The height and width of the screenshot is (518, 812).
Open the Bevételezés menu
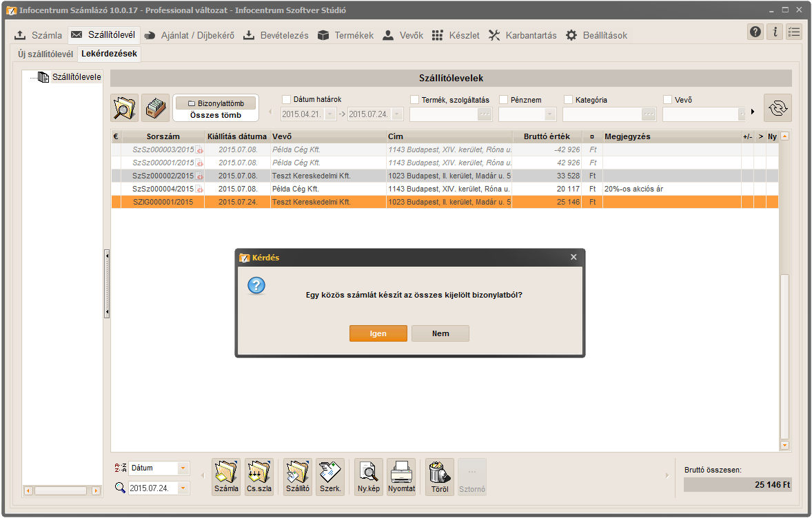pyautogui.click(x=276, y=35)
